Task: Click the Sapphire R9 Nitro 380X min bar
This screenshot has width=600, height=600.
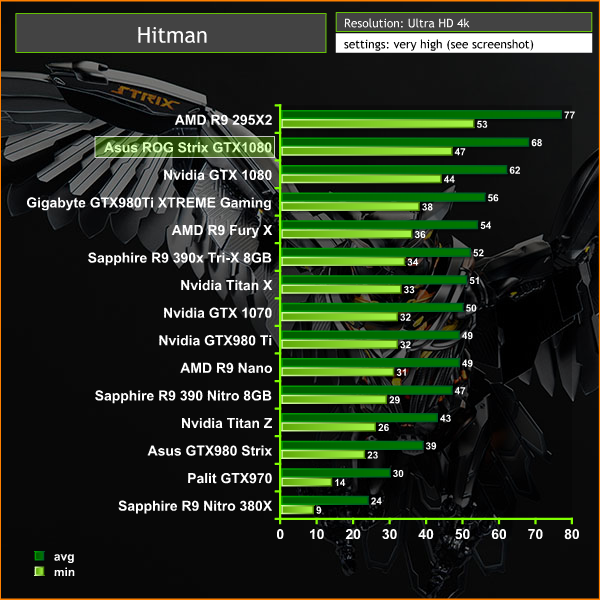Action: pyautogui.click(x=297, y=509)
